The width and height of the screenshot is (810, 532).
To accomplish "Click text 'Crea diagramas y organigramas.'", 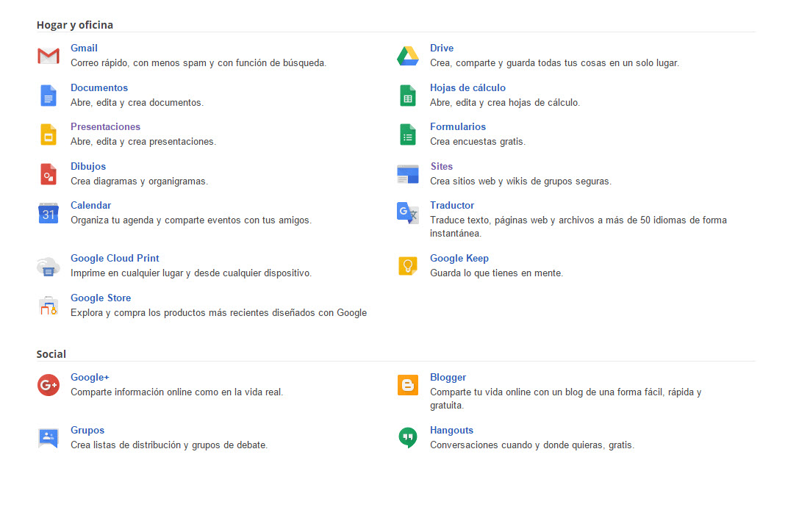I will pos(140,181).
